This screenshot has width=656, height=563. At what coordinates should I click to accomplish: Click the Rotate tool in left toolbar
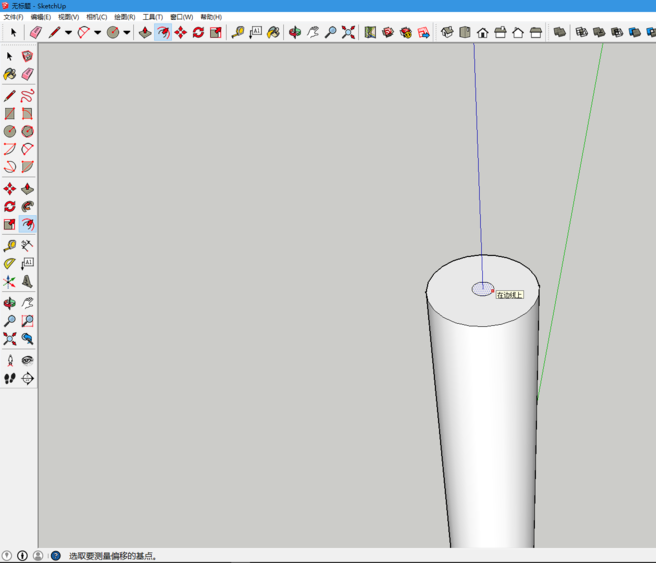pyautogui.click(x=10, y=207)
